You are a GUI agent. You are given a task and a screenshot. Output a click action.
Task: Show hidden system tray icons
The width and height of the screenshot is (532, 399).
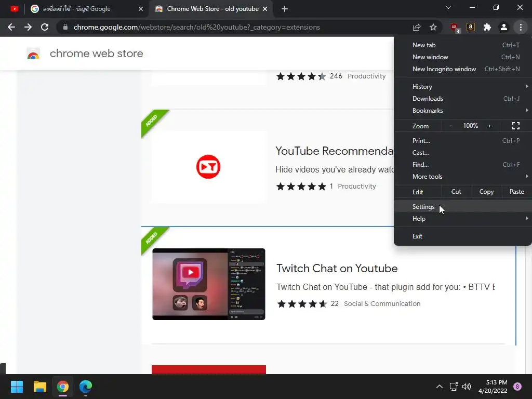440,387
